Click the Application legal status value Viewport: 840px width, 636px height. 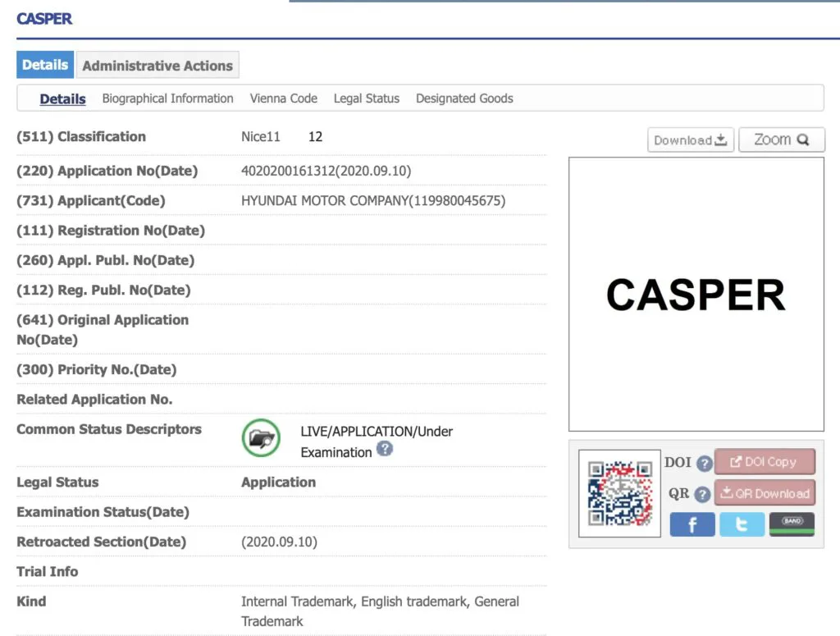tap(279, 483)
